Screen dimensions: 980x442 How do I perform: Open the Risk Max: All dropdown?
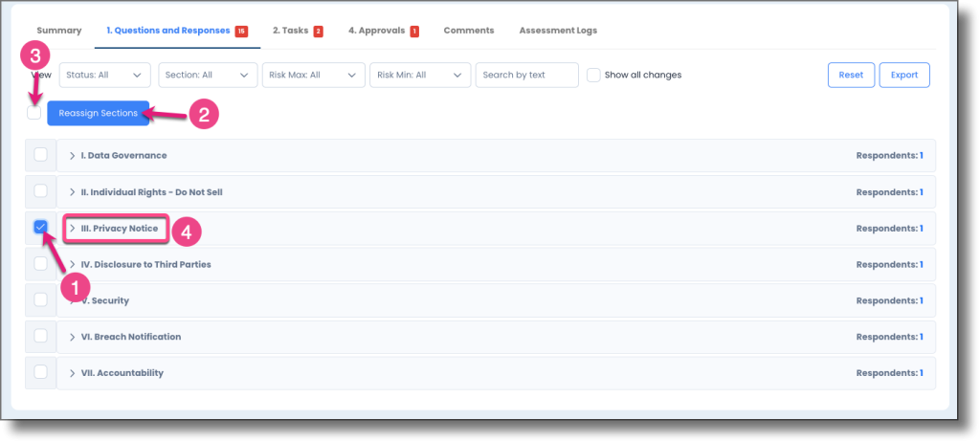[314, 75]
